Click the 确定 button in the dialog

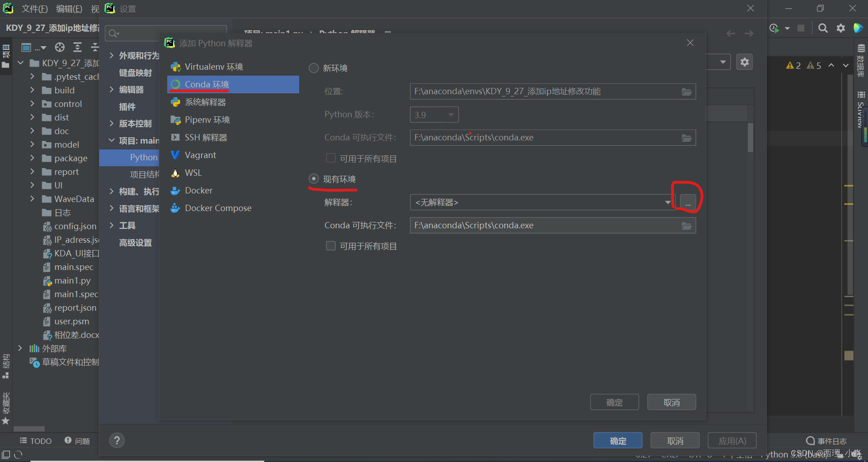pos(614,402)
